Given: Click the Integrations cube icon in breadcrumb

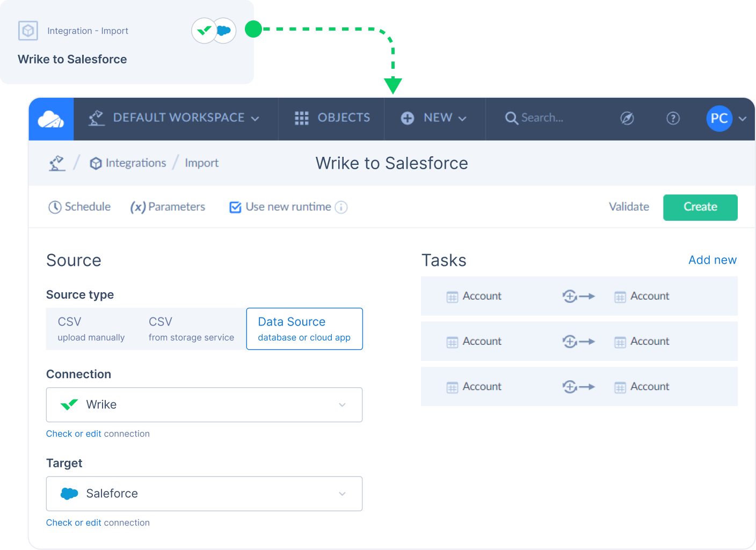Looking at the screenshot, I should 96,163.
